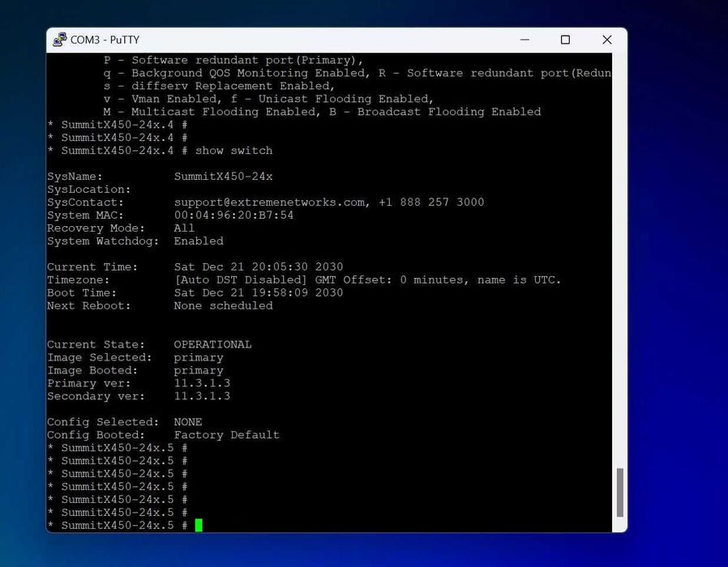Click the Next Reboot value 'None scheduled'
This screenshot has height=567, width=728.
point(223,305)
